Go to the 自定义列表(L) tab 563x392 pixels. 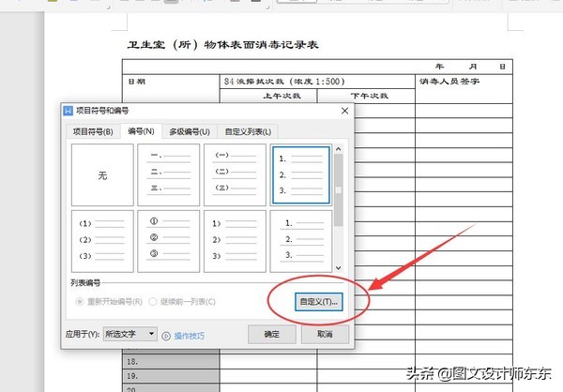[248, 131]
